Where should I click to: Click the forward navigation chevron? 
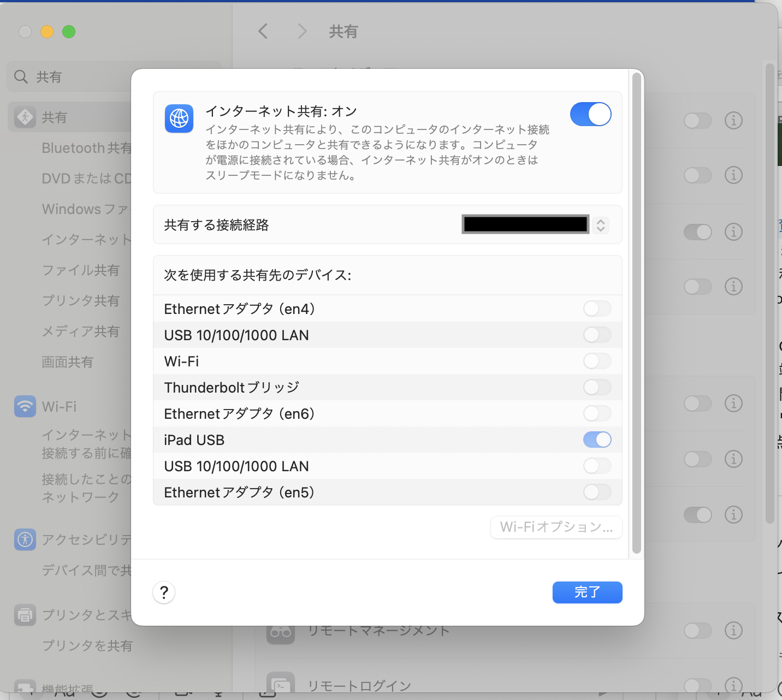[x=302, y=31]
